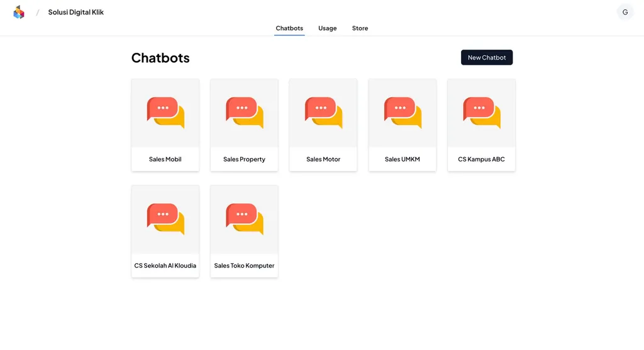Click the Sales Property card title
This screenshot has width=644, height=350.
click(244, 160)
